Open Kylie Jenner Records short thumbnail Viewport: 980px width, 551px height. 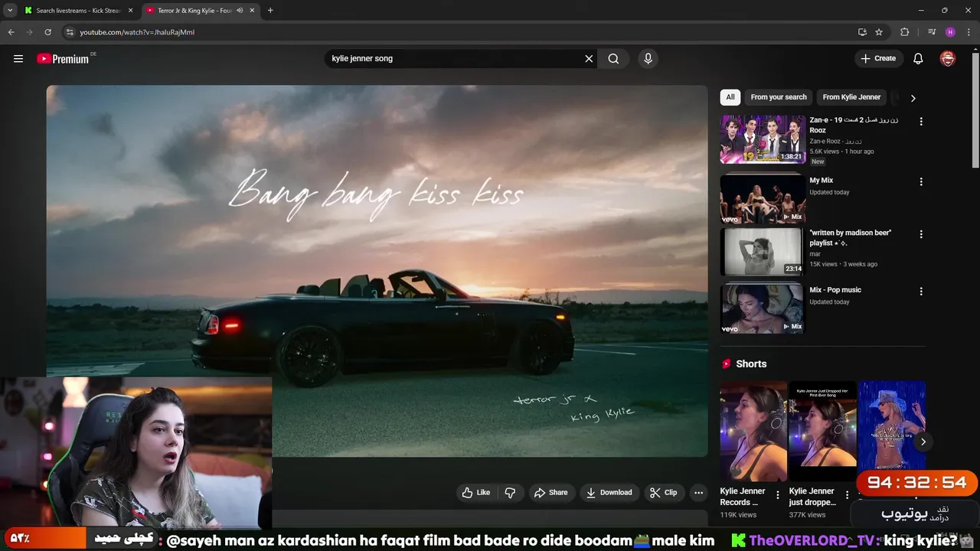[753, 431]
